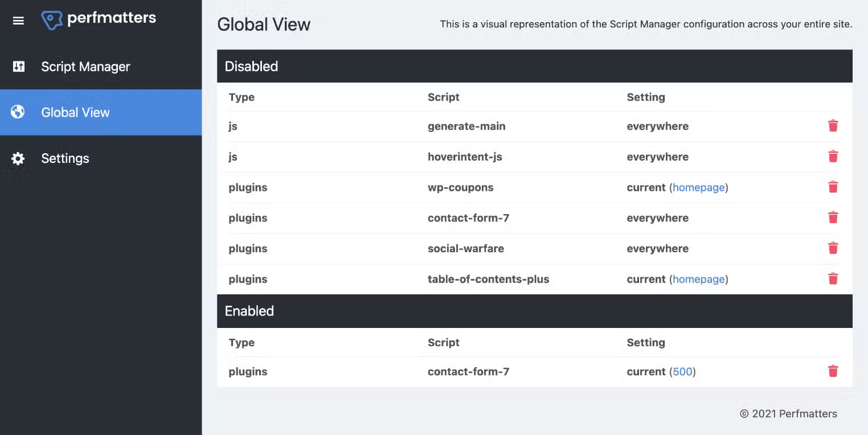Remove social-warfare using its trash icon
868x435 pixels.
[x=833, y=248]
